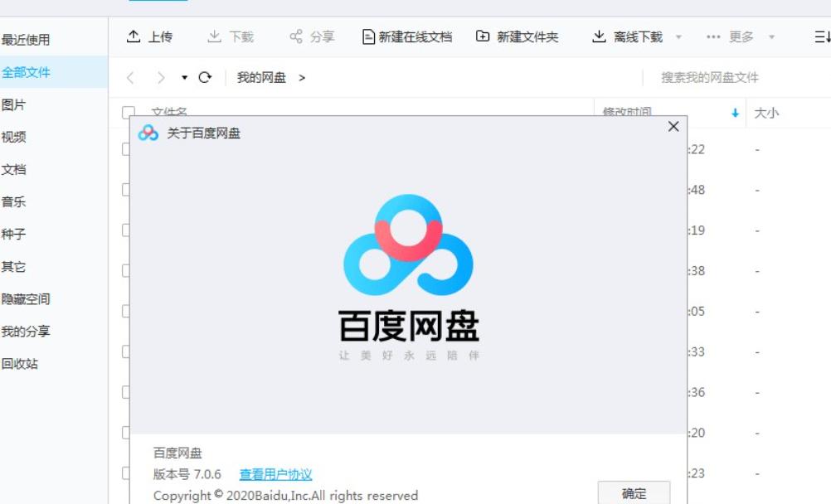Click the new online document icon
This screenshot has width=831, height=504.
pos(368,36)
